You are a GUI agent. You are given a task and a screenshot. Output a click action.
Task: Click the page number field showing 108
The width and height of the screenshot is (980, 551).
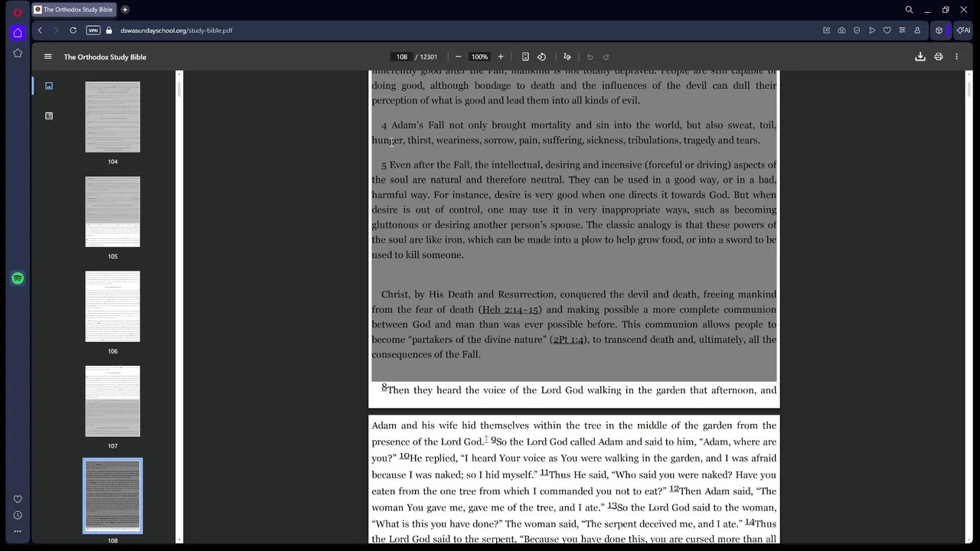pyautogui.click(x=401, y=57)
